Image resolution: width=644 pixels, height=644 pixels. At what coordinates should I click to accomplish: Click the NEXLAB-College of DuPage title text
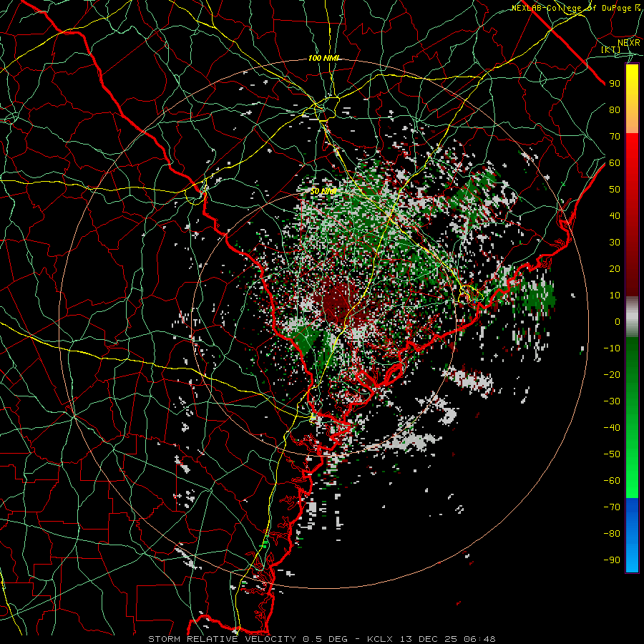pos(571,8)
